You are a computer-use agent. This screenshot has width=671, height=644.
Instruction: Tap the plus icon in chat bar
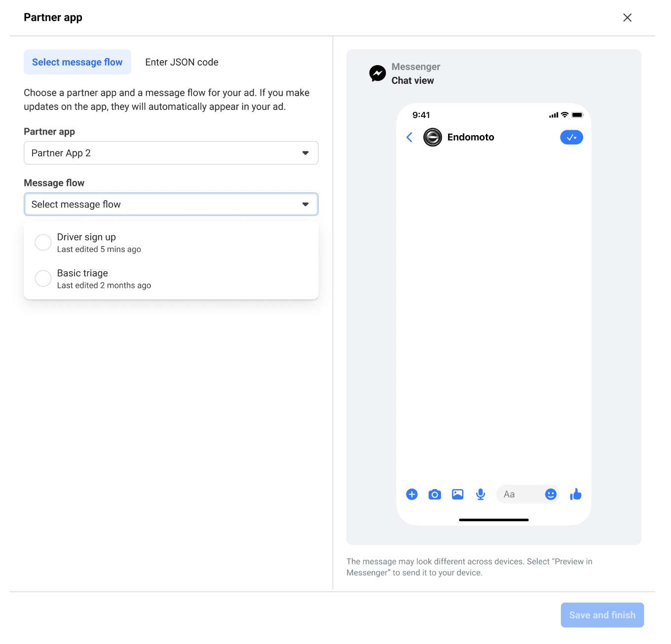pyautogui.click(x=412, y=494)
